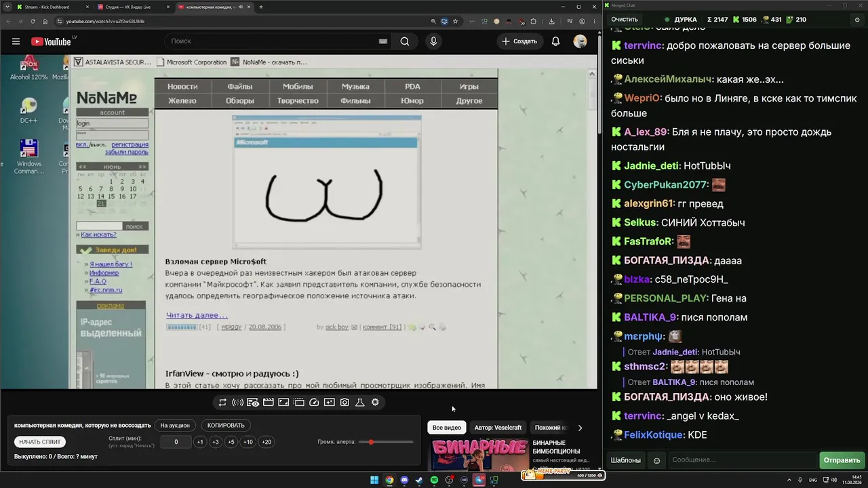Viewport: 868px width, 488px height.
Task: Open the overlay toolbar settings gear
Action: click(x=375, y=403)
